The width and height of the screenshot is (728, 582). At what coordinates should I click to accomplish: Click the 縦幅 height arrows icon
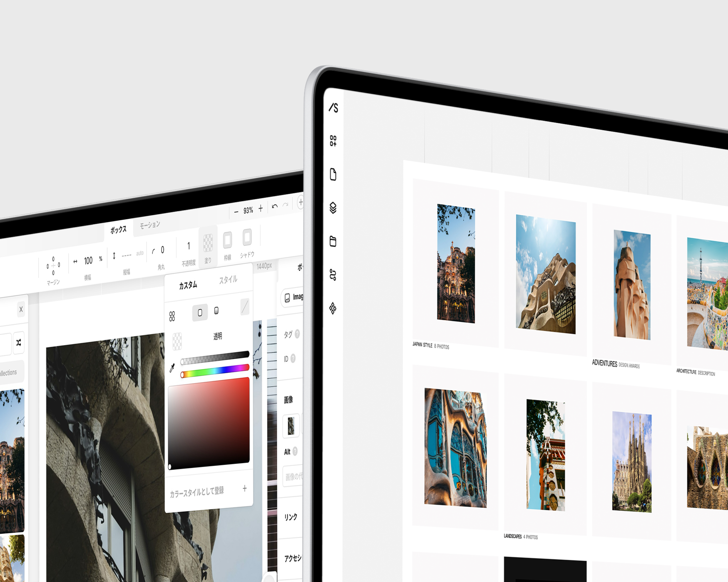tap(114, 255)
